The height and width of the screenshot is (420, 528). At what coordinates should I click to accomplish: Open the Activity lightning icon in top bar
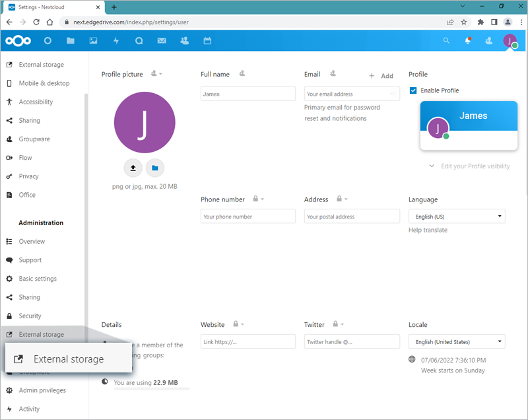pos(116,41)
